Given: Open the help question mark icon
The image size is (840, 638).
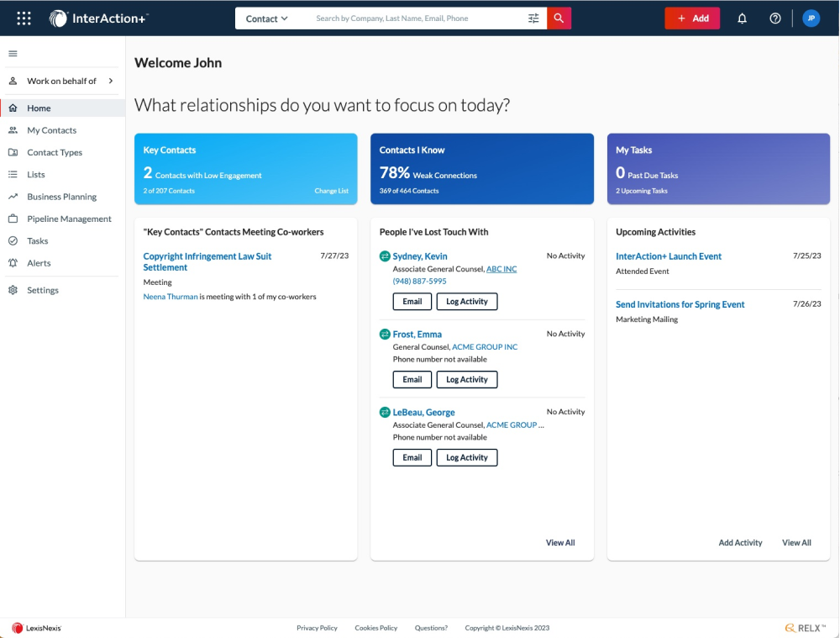Looking at the screenshot, I should 775,18.
